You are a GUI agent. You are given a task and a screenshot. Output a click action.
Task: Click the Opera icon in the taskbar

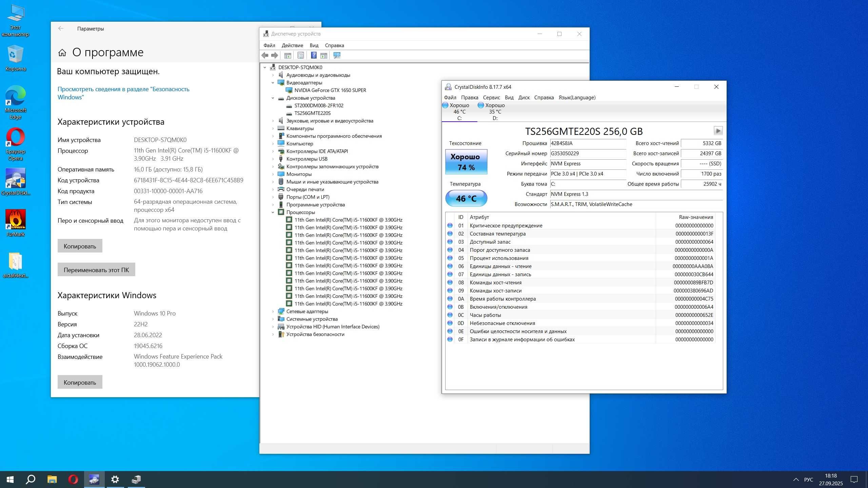click(x=73, y=480)
